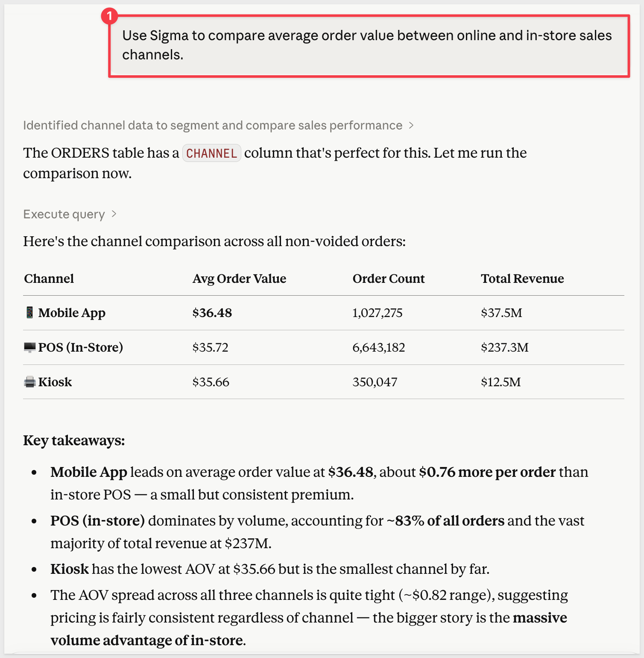Expand the 'Identified channel data' thinking summary
Screen dimensions: 644x658
click(x=212, y=125)
